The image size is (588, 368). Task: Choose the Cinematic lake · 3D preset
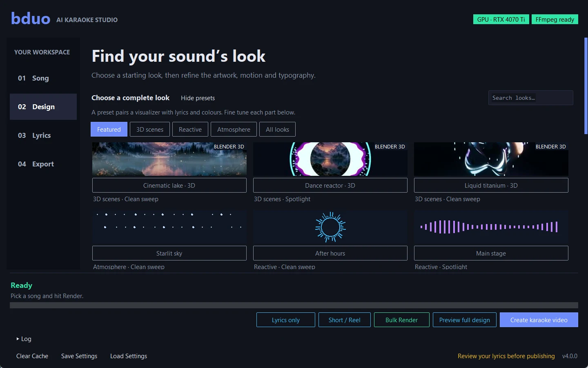(x=169, y=185)
